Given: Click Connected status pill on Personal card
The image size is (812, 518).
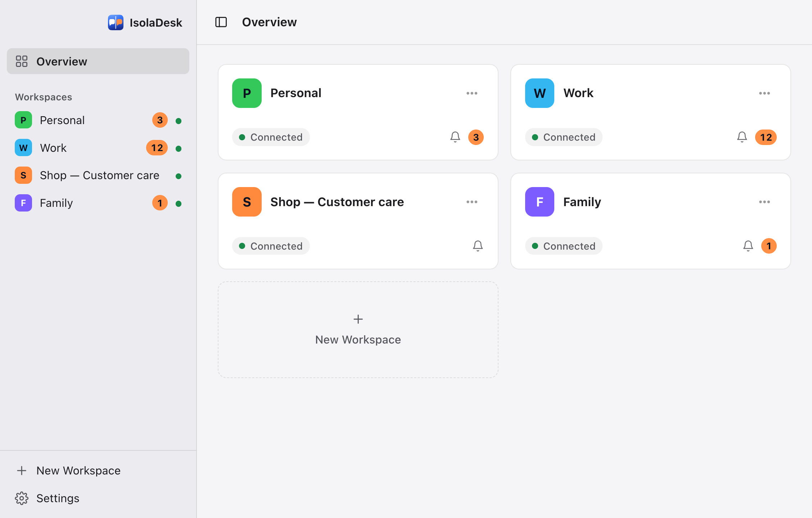Looking at the screenshot, I should point(271,137).
